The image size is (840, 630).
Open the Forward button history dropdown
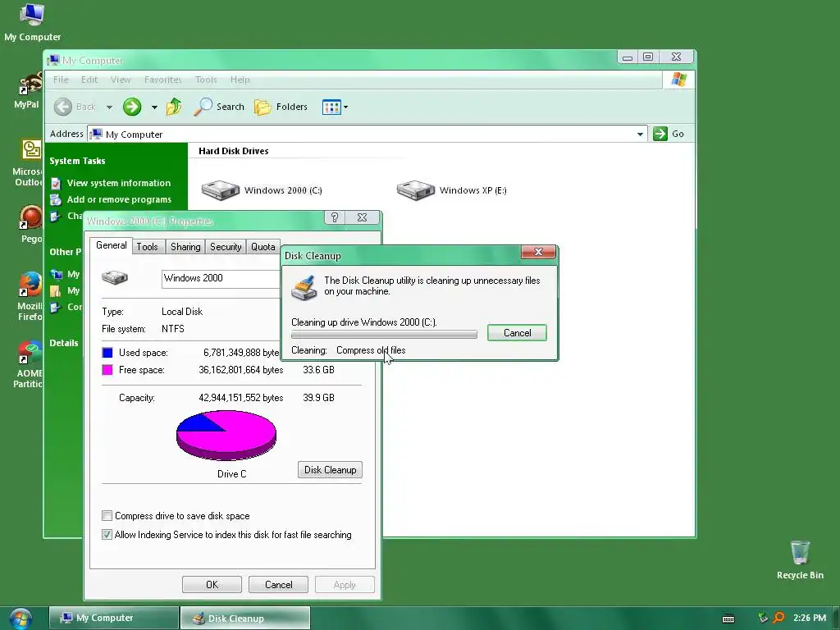click(x=154, y=107)
